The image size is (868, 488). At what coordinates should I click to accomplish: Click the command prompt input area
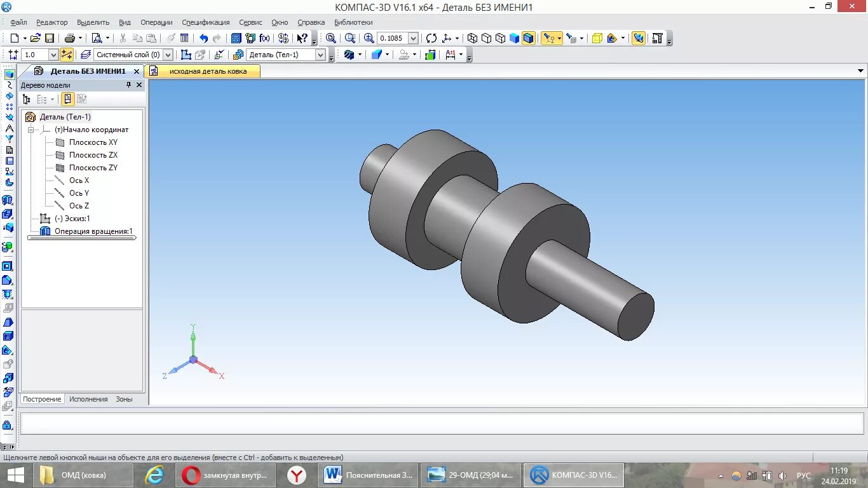click(x=442, y=423)
